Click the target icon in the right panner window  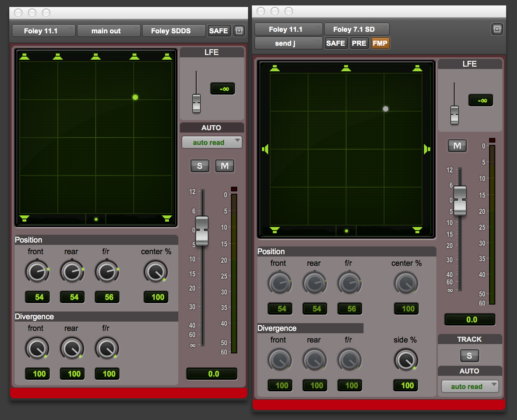497,29
